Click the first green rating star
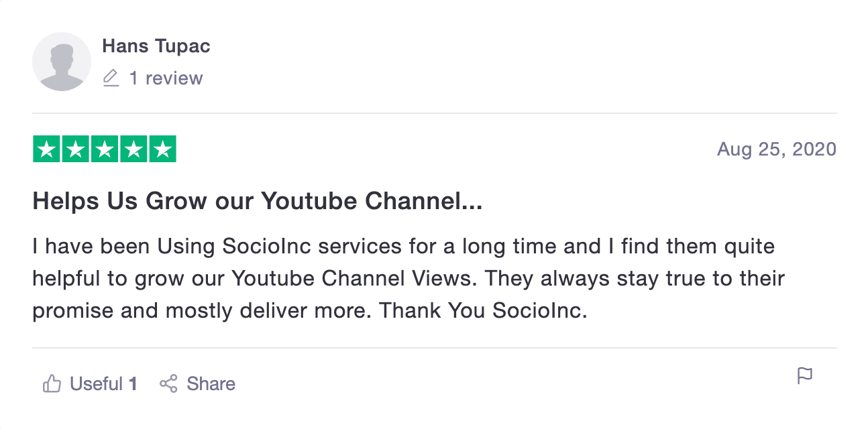 (47, 149)
